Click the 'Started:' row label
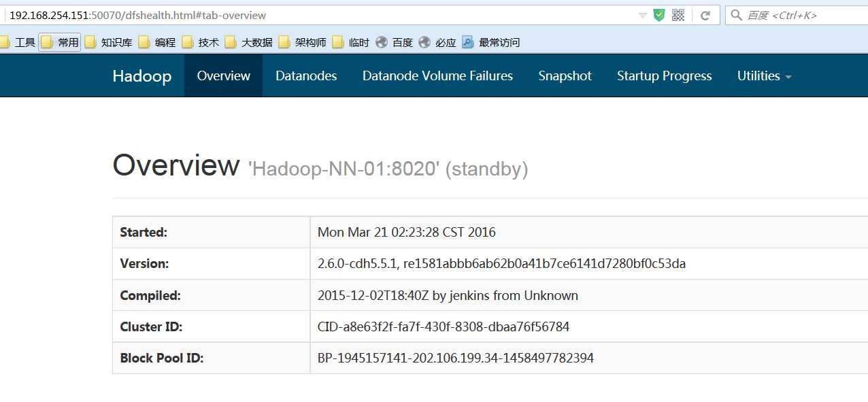This screenshot has width=868, height=402. tap(144, 232)
